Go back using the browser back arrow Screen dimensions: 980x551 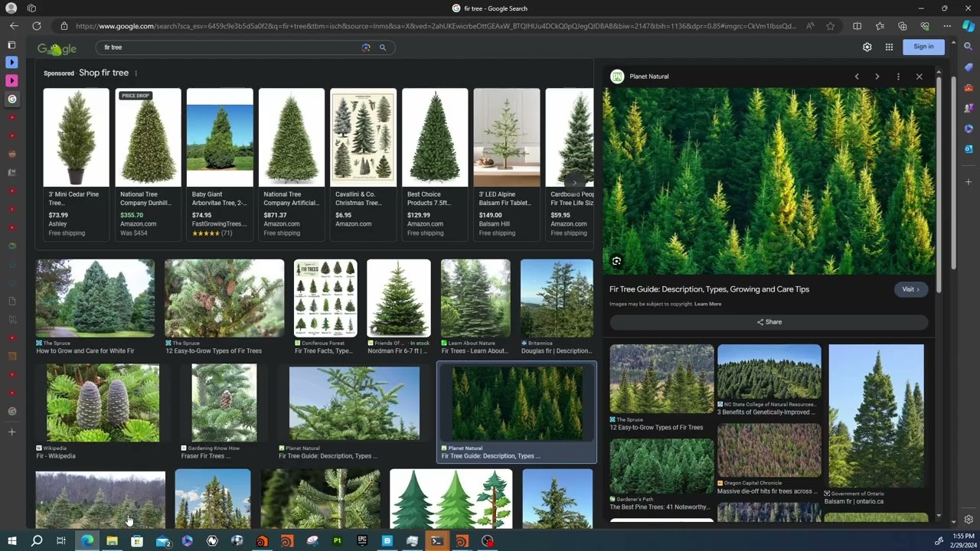15,26
